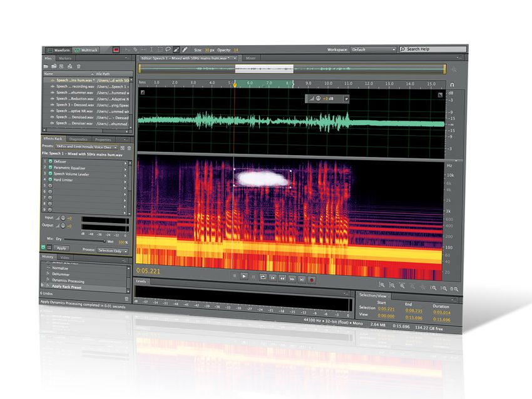
Task: Open the Properties tab
Action: 103,139
